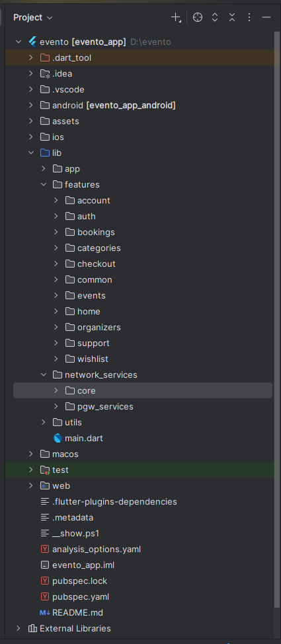
Task: Expand the .dart_tool folder
Action: coord(31,58)
